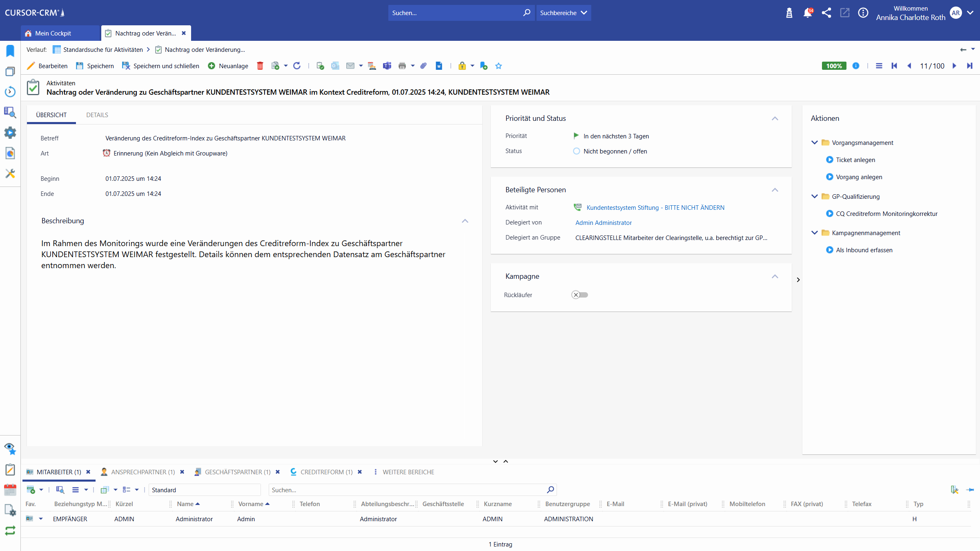
Task: Click the Word document icon
Action: click(x=439, y=66)
